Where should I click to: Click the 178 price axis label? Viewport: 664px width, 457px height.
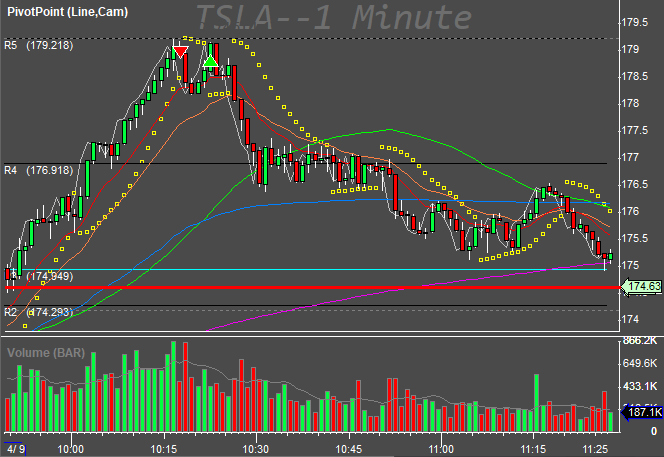(630, 103)
